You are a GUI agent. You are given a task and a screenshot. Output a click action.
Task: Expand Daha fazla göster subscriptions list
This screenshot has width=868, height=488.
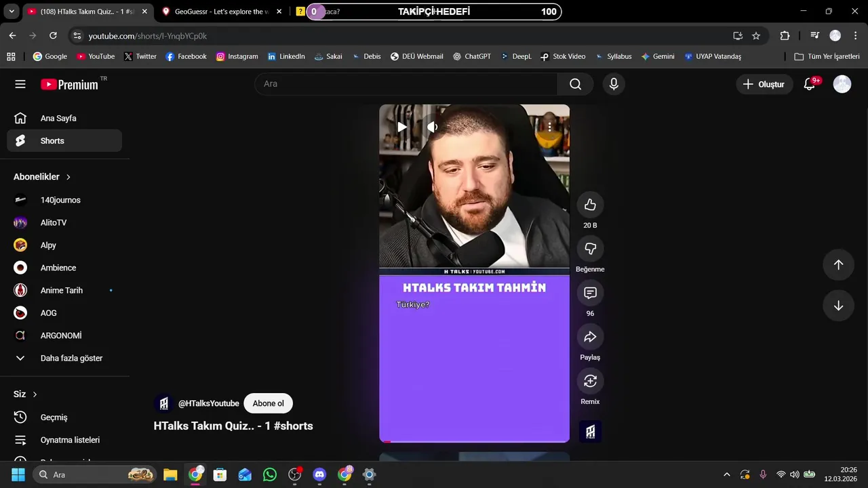(x=64, y=358)
